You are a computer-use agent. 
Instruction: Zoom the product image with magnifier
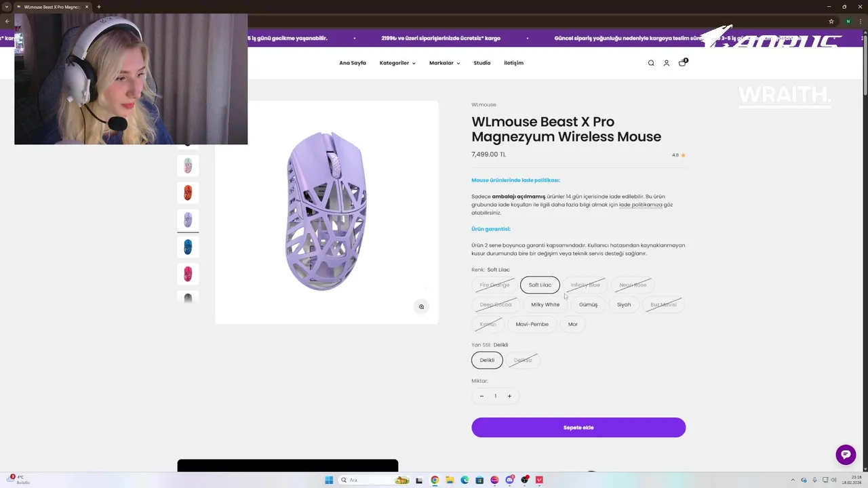(421, 307)
